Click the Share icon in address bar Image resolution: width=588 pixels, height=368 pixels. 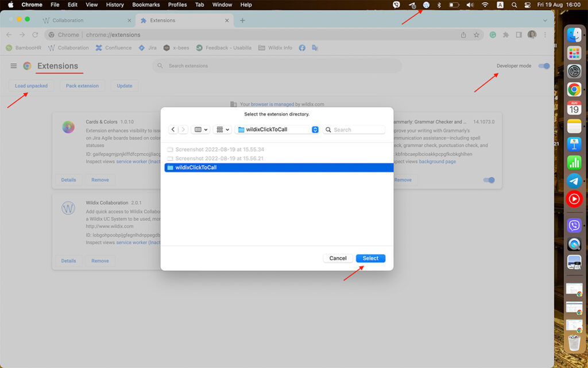463,34
